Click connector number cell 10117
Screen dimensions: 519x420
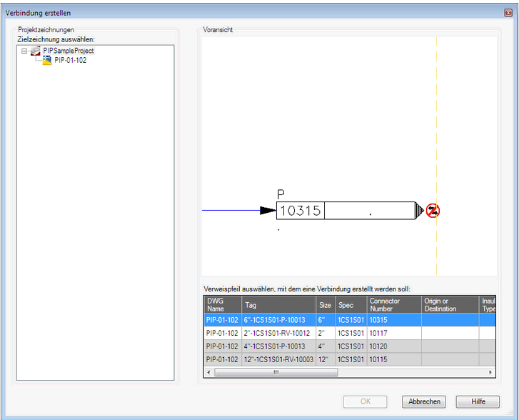394,334
